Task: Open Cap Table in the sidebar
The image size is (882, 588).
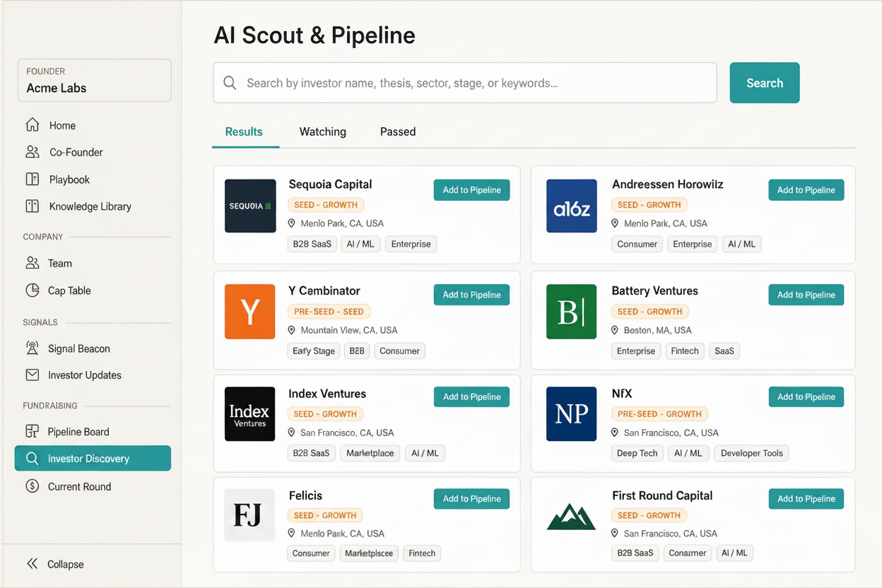Action: tap(69, 290)
